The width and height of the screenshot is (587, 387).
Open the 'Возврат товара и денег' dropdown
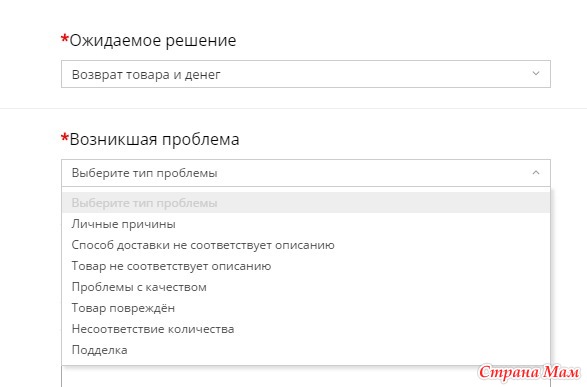click(306, 74)
